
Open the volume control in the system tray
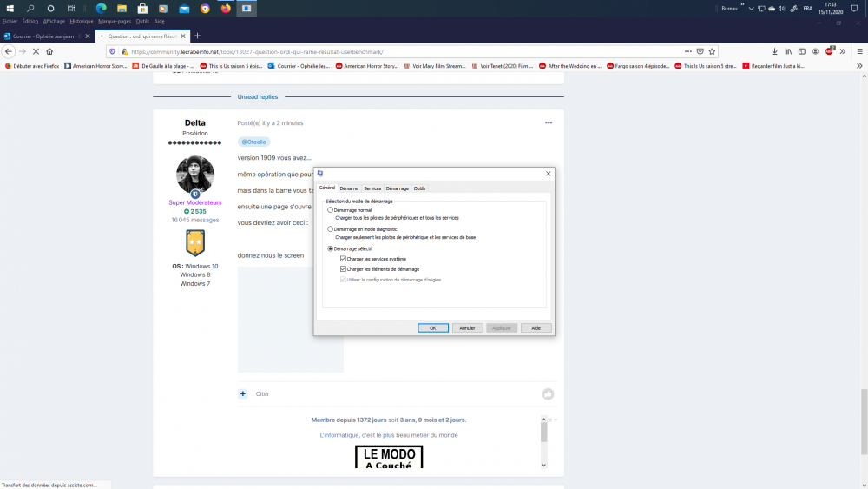pos(782,9)
